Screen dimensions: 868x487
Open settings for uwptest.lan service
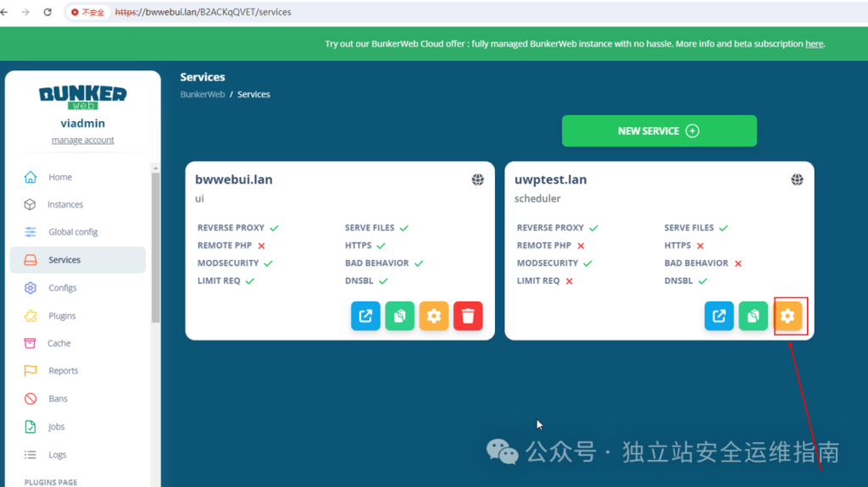(x=787, y=316)
